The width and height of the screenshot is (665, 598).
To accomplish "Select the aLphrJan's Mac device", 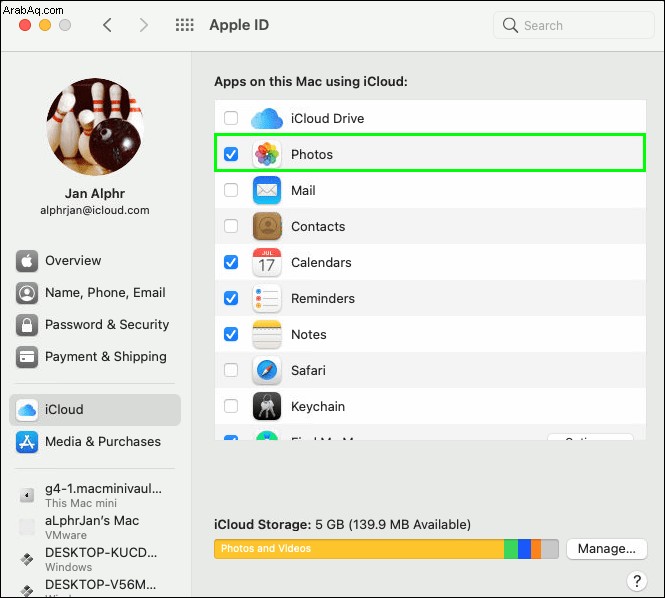I will (95, 527).
